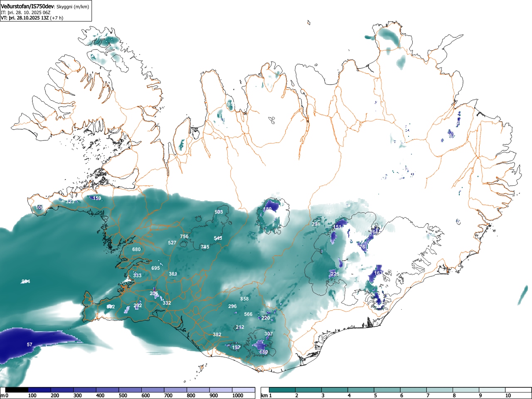Click the 5–6 km teal legend swatch

(x=387, y=390)
